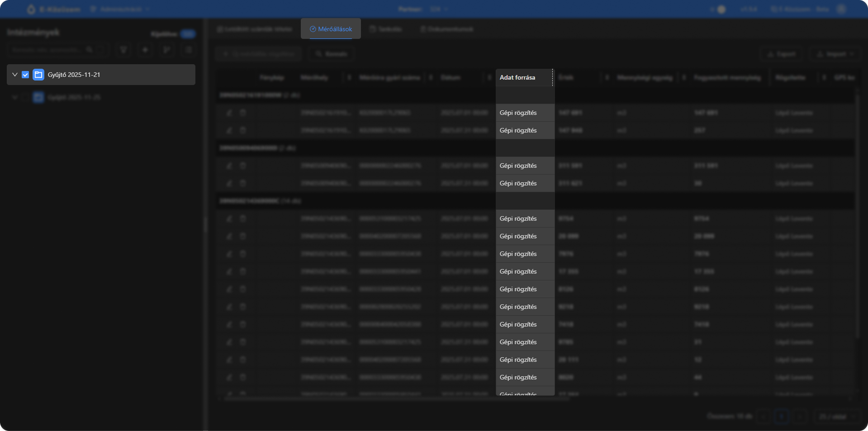The image size is (868, 431).
Task: Collapse the Gyűjtő 2025-11-21 tree node
Action: pyautogui.click(x=15, y=75)
